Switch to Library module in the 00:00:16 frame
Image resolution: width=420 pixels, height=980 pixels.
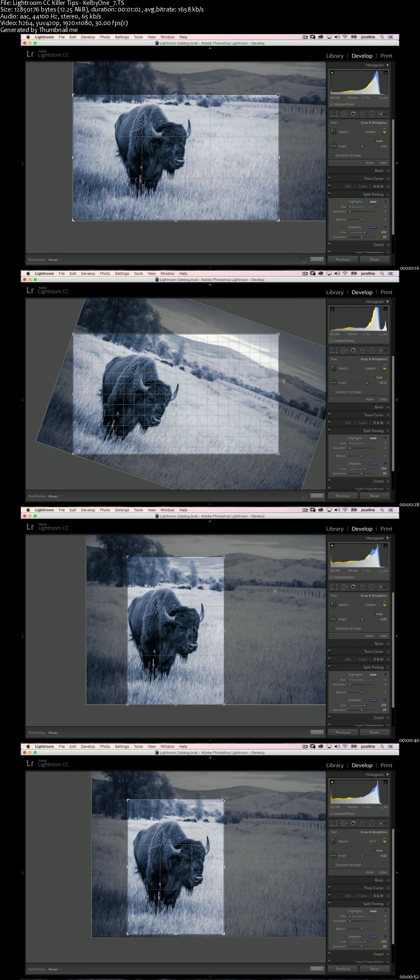point(335,56)
